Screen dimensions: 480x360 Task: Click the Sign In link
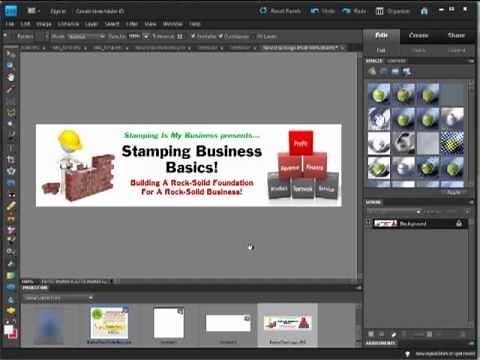click(x=58, y=11)
